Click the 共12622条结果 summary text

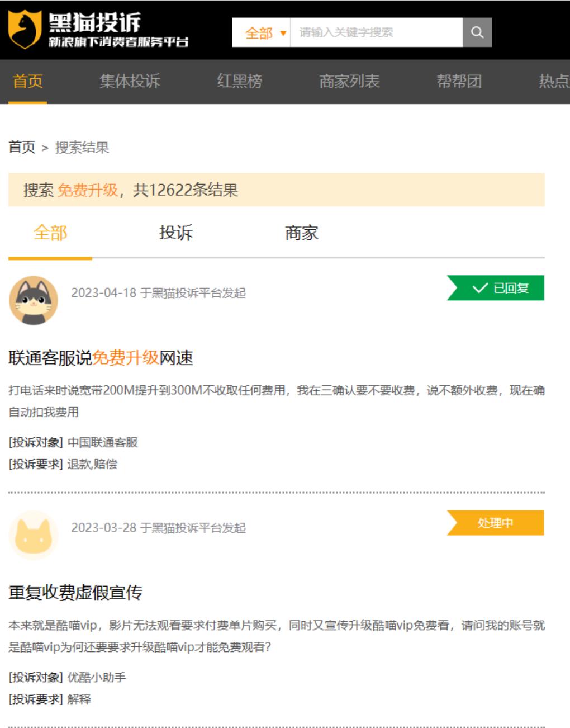(186, 190)
